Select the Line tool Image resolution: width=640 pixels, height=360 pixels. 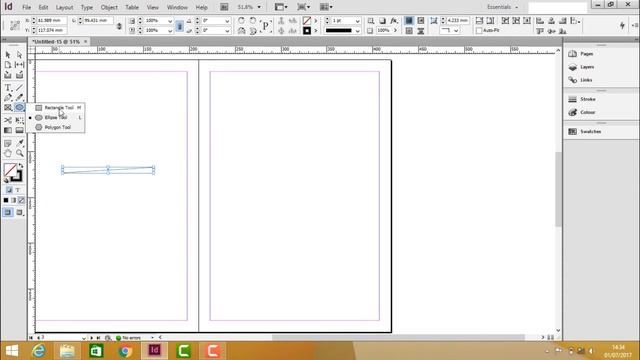19,88
